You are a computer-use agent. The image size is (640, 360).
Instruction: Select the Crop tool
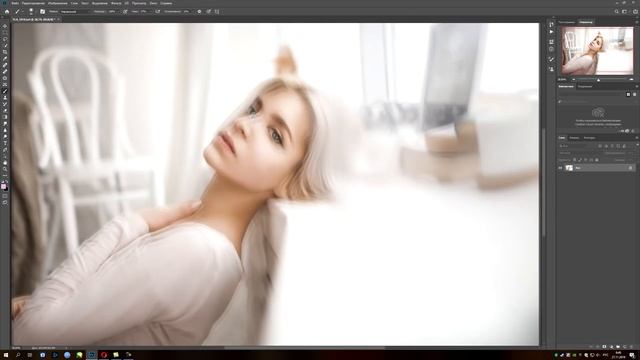coord(5,52)
